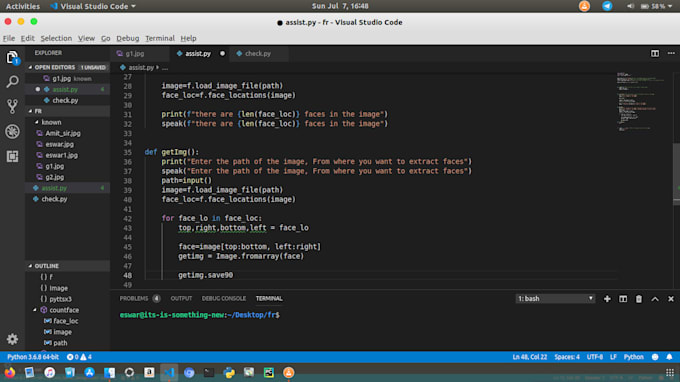
Task: Open the 1: bash terminal dropdown
Action: [555, 299]
